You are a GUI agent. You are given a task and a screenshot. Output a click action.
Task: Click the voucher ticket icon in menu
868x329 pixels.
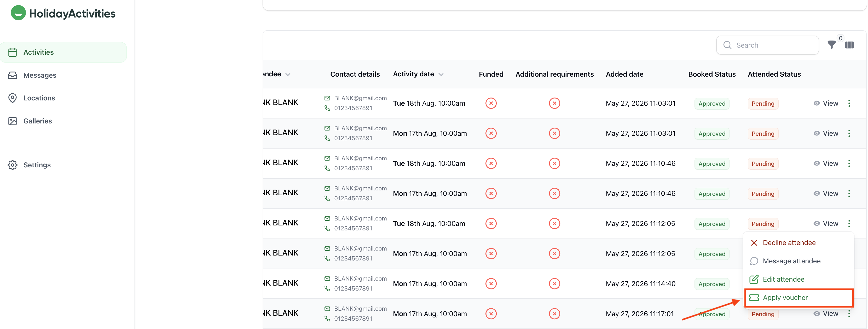tap(754, 297)
